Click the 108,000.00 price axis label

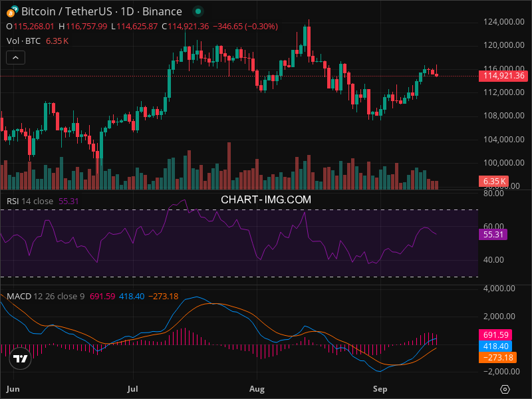pyautogui.click(x=504, y=116)
